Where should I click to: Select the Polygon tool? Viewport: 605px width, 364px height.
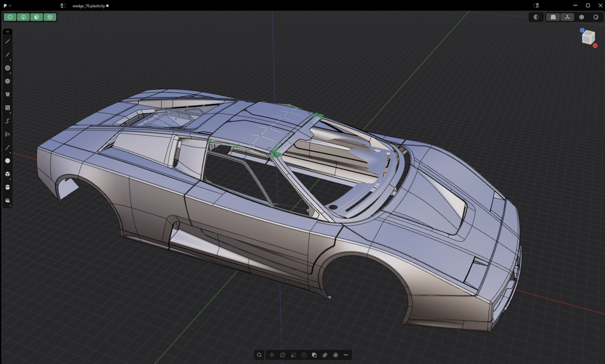(x=8, y=81)
